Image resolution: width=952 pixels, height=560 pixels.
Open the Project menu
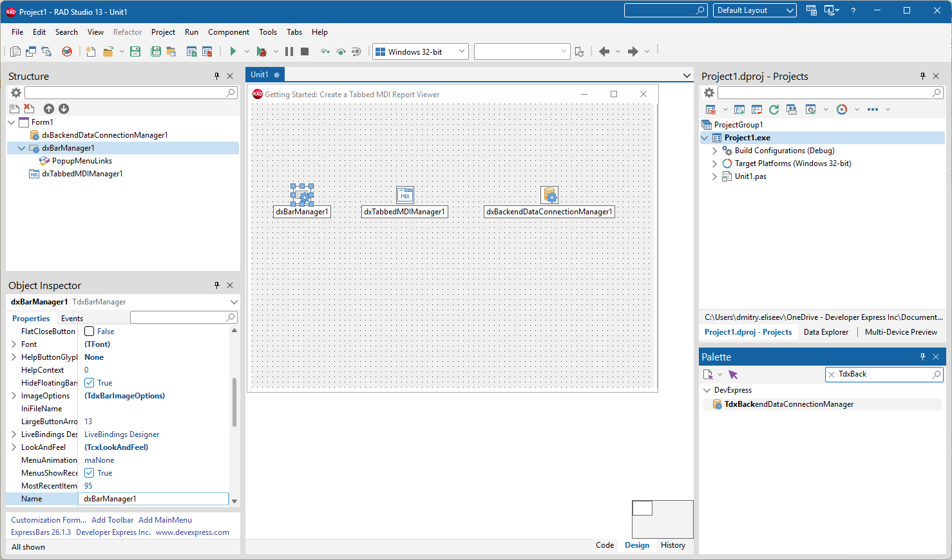coord(163,32)
